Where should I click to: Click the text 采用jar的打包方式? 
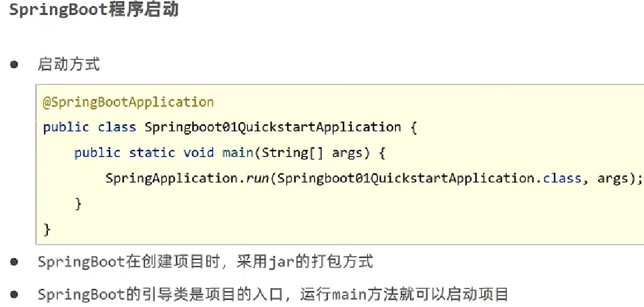click(x=305, y=262)
